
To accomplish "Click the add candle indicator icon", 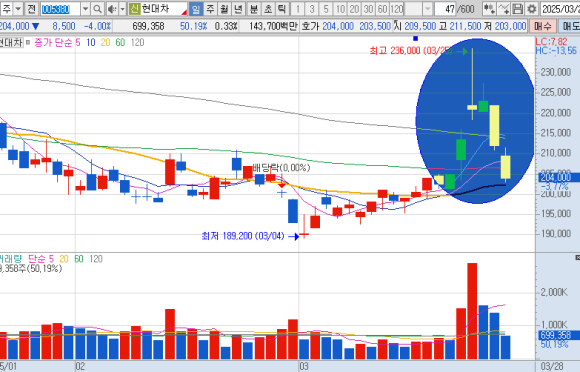I will 489,9.
